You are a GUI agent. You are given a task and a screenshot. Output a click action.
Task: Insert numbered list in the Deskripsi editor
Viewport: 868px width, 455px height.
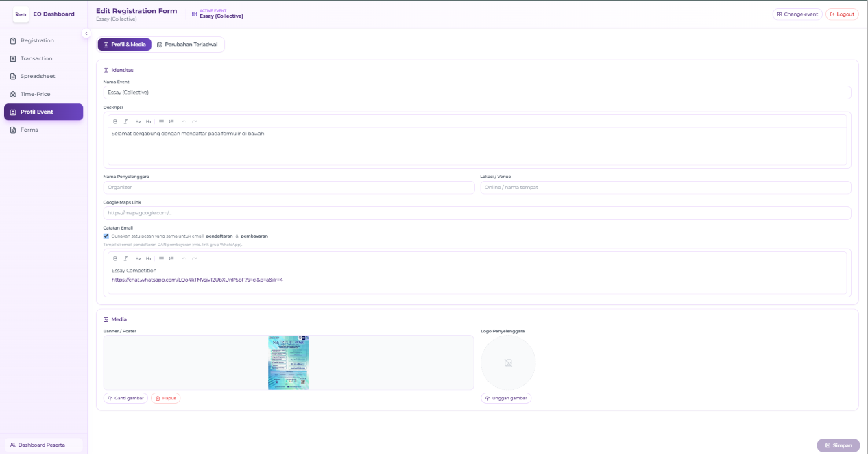point(171,121)
